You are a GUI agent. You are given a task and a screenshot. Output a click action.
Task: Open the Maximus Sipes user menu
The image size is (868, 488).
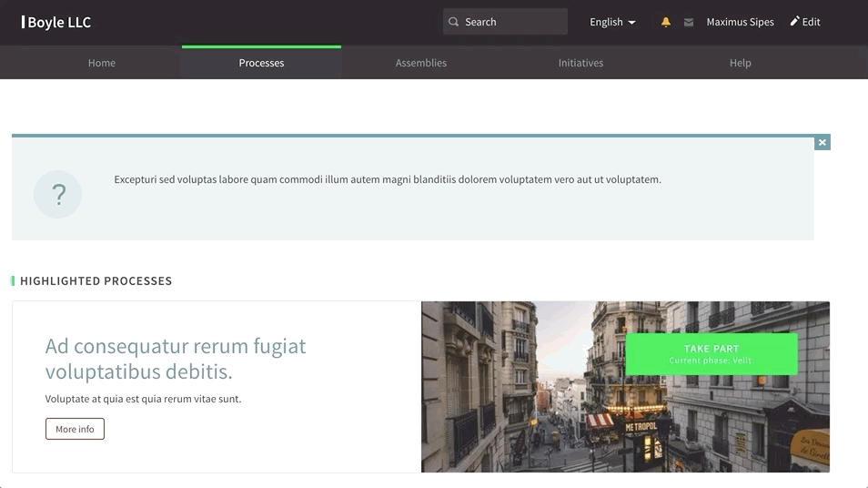pos(740,22)
